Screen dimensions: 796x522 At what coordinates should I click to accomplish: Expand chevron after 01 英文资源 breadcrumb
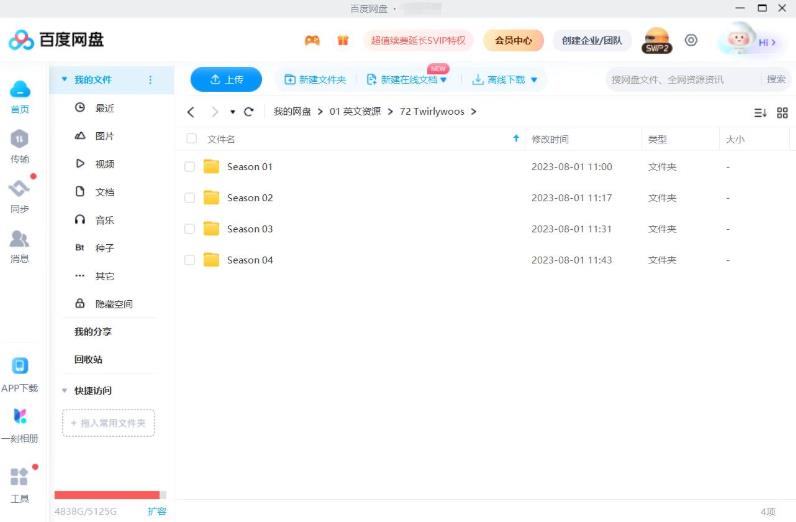(390, 112)
